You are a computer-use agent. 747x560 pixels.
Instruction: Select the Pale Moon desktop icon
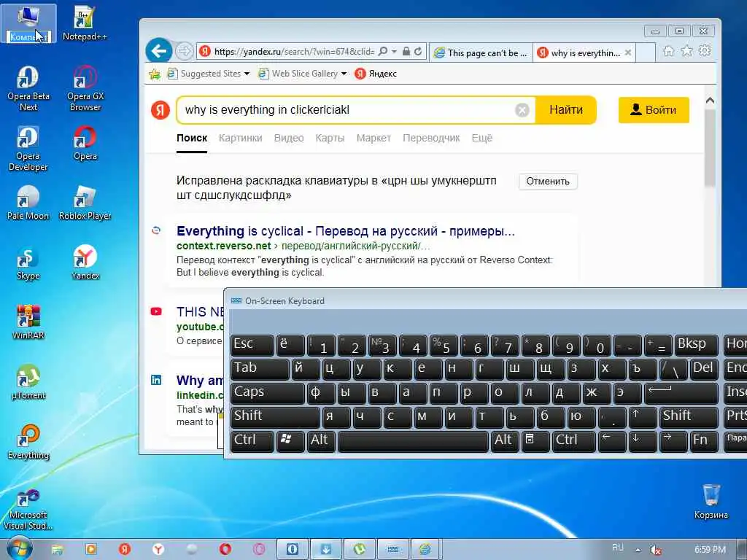(28, 203)
